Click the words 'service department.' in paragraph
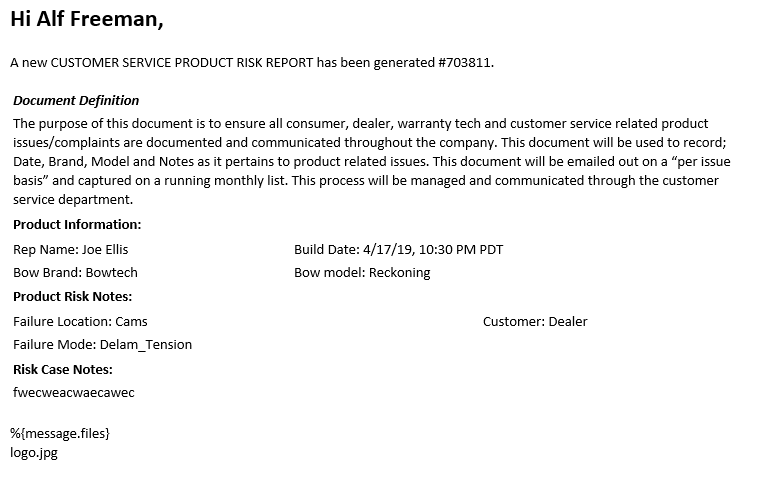Viewport: 784px width, 495px height. (73, 200)
